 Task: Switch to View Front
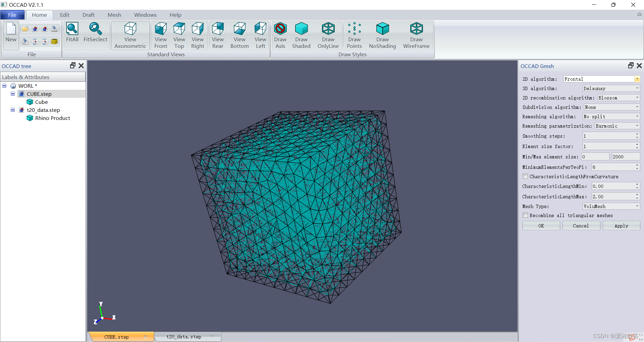[161, 36]
